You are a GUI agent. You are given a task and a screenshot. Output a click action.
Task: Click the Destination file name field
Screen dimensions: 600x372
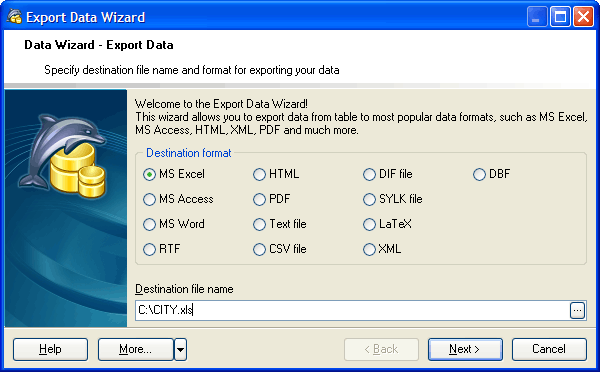click(x=352, y=310)
